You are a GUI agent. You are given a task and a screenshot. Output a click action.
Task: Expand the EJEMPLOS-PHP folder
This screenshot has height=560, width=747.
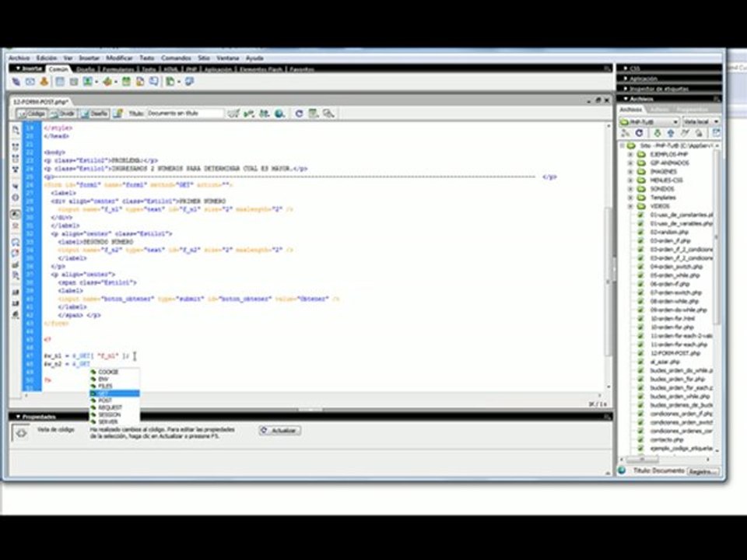click(630, 155)
